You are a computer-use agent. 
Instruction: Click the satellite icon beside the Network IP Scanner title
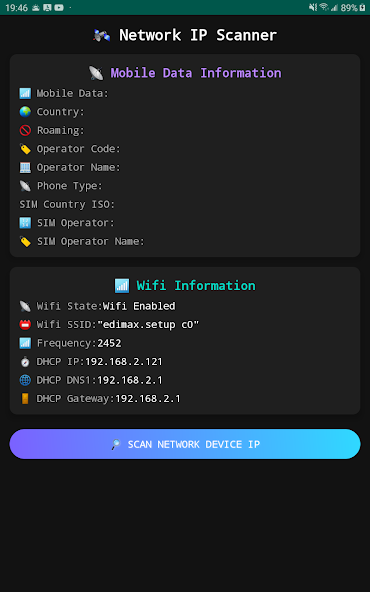click(x=102, y=35)
